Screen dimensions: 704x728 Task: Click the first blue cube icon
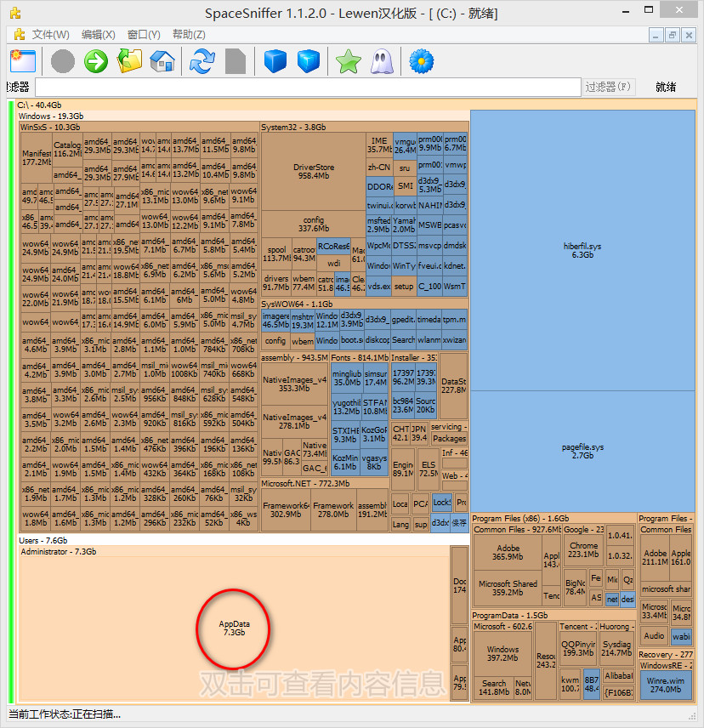(275, 61)
